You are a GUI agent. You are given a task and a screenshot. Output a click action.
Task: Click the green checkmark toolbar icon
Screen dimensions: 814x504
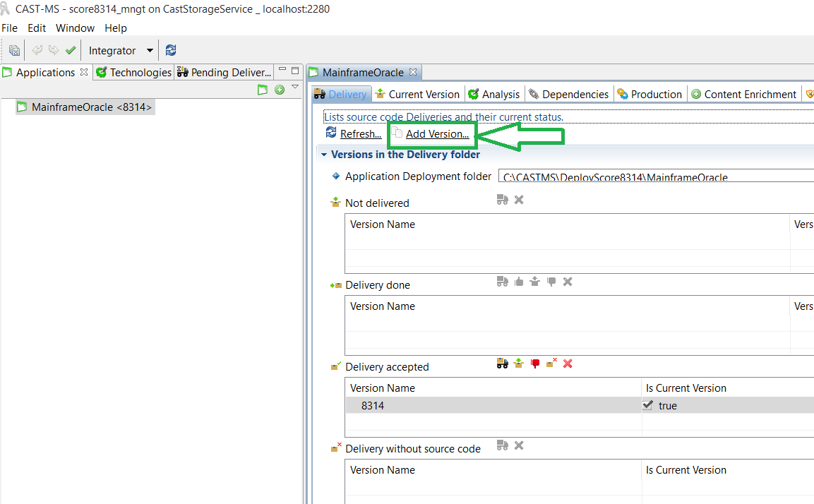pos(71,51)
